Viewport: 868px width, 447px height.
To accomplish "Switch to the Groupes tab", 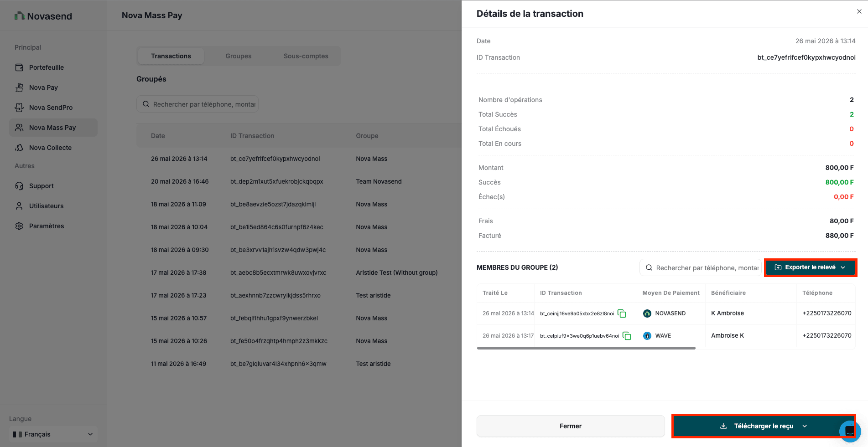I will pos(238,56).
